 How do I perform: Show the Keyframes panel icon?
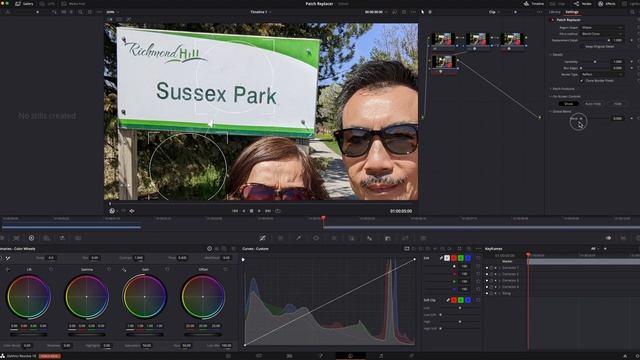(608, 238)
